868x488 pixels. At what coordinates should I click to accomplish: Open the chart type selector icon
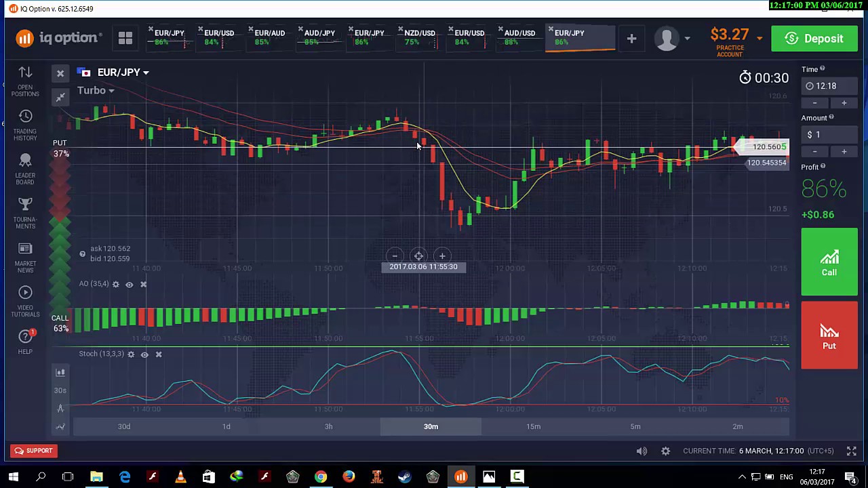click(60, 372)
